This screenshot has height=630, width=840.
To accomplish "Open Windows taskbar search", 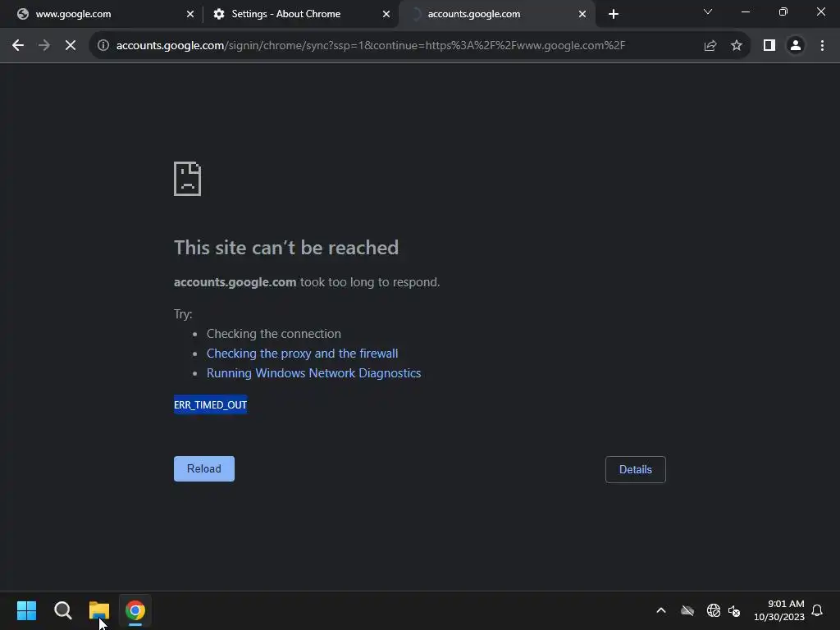I will click(x=62, y=610).
